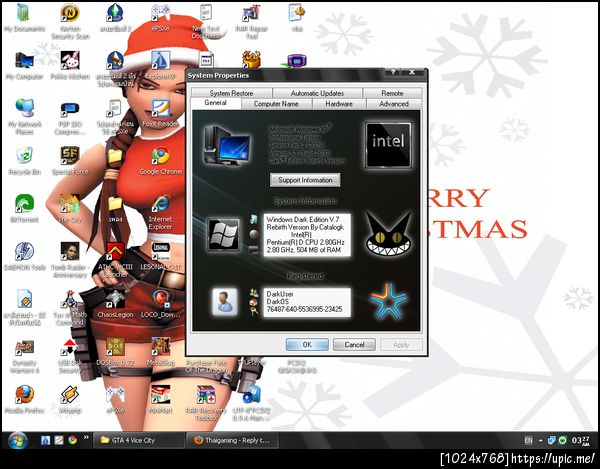The width and height of the screenshot is (600, 469).
Task: Switch to the System Restore tab
Action: pos(232,93)
